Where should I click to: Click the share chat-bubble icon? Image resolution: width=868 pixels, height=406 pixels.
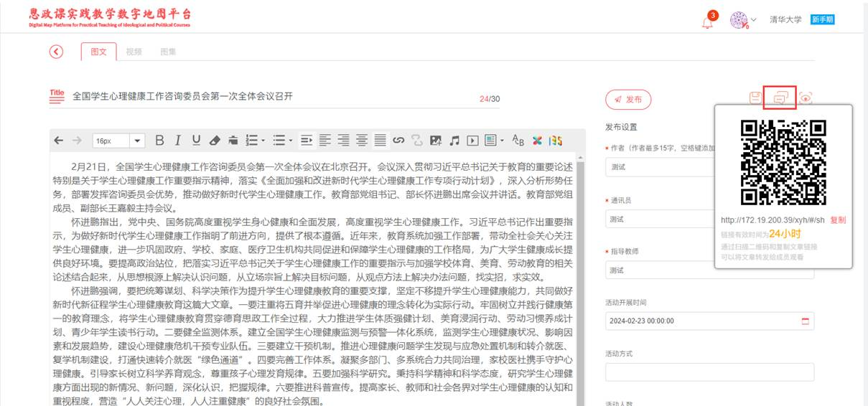tap(780, 98)
